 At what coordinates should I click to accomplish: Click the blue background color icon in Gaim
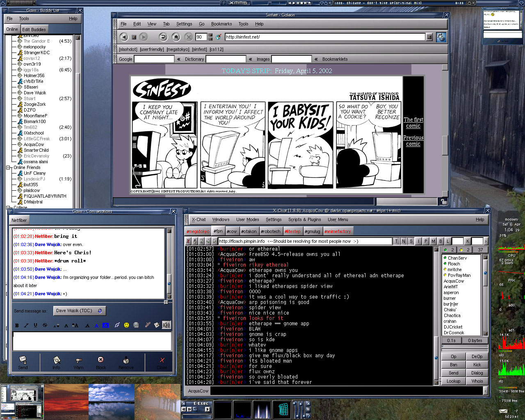(x=105, y=325)
